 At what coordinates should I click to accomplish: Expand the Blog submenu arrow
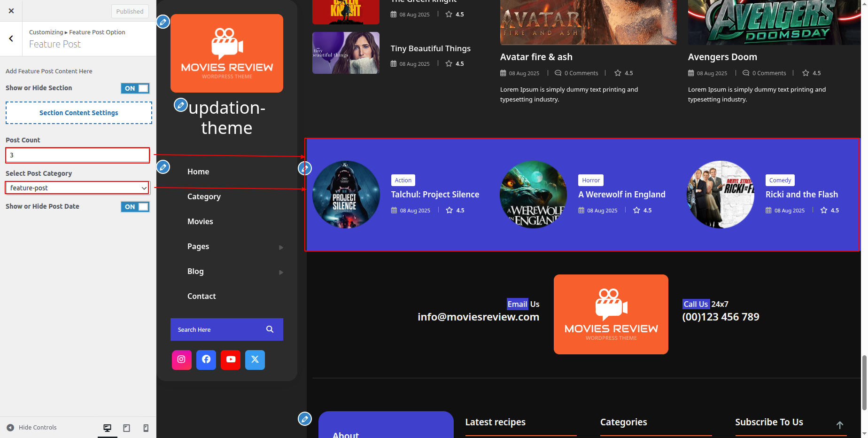click(x=281, y=272)
